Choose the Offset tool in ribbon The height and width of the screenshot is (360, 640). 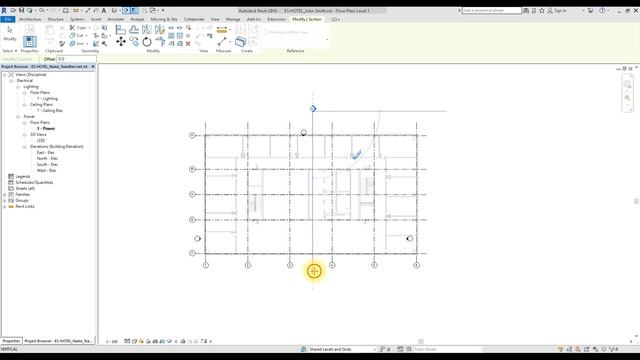coord(133,29)
